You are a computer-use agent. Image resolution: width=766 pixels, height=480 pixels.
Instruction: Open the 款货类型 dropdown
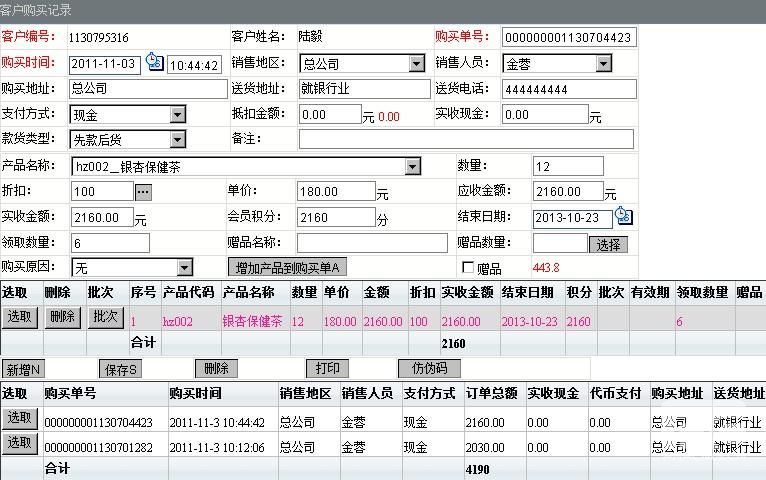(x=177, y=140)
